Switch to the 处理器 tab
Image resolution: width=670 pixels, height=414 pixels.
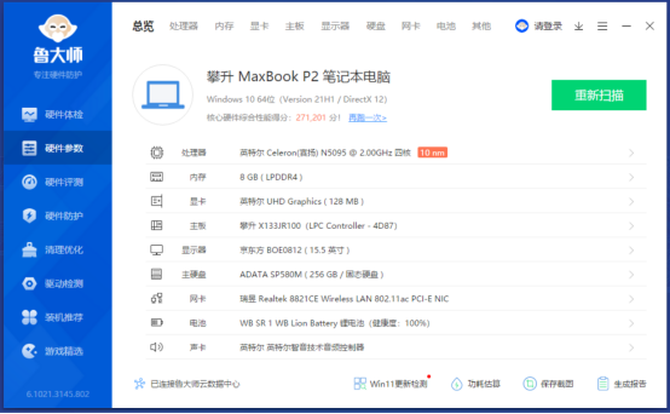(183, 26)
